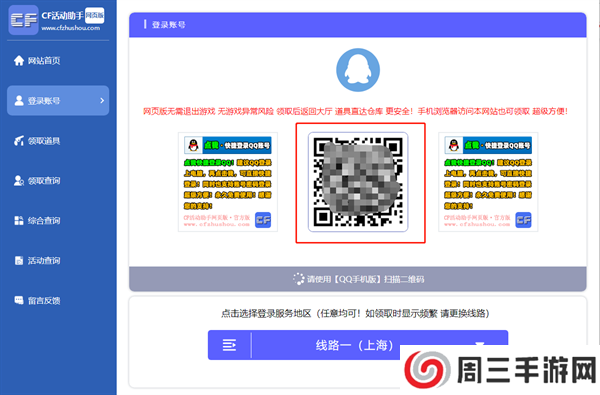Expand the chevron on 登录账号 item

[x=102, y=101]
